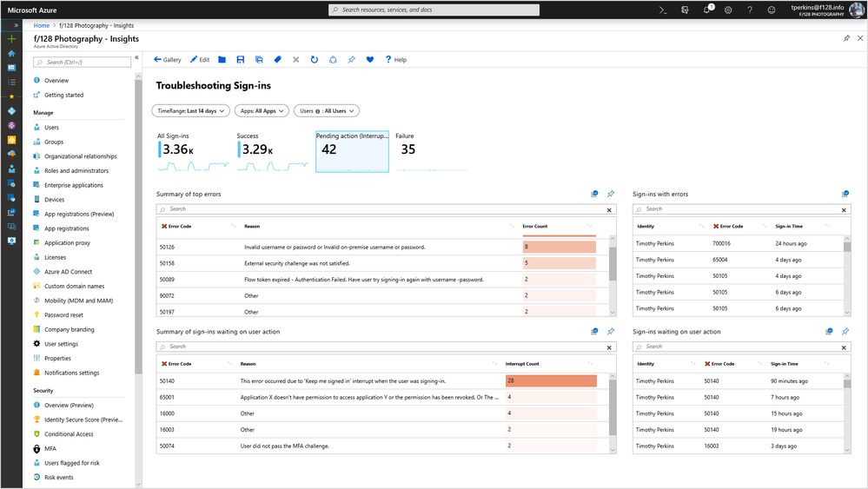
Task: Expand the left portal rail chevron
Action: point(16,25)
